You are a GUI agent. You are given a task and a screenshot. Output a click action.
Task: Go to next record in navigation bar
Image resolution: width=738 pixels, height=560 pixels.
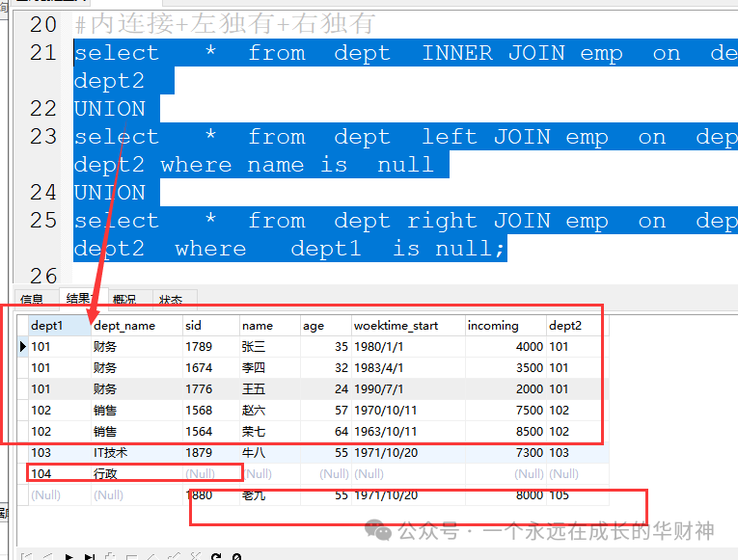[x=68, y=557]
